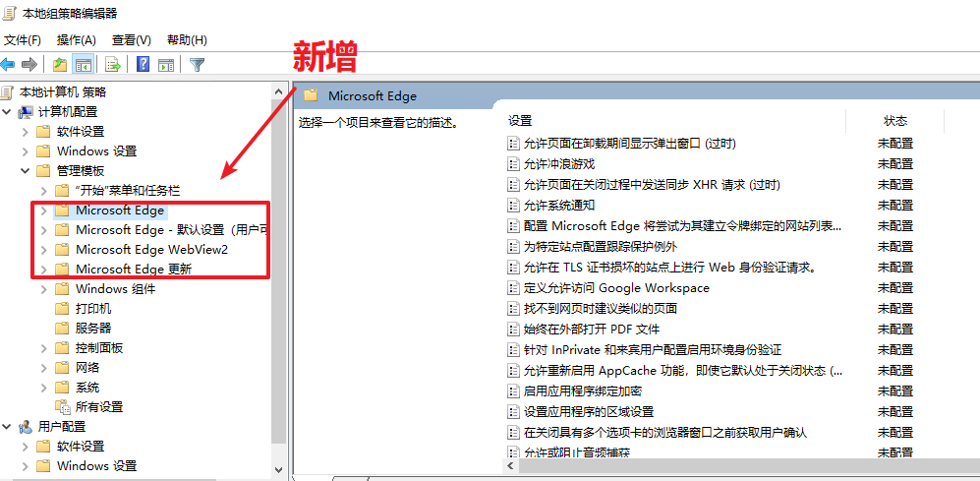Expand the Microsoft Edge WebView2 node

[44, 250]
